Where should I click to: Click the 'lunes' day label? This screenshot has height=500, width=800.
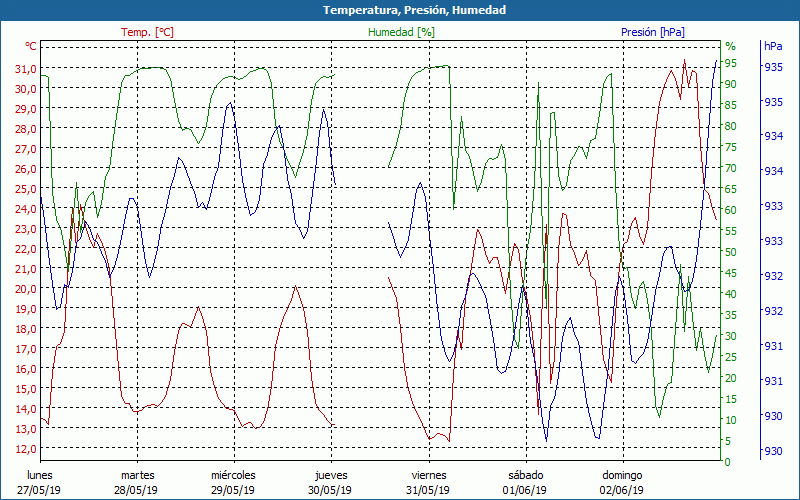(x=40, y=475)
